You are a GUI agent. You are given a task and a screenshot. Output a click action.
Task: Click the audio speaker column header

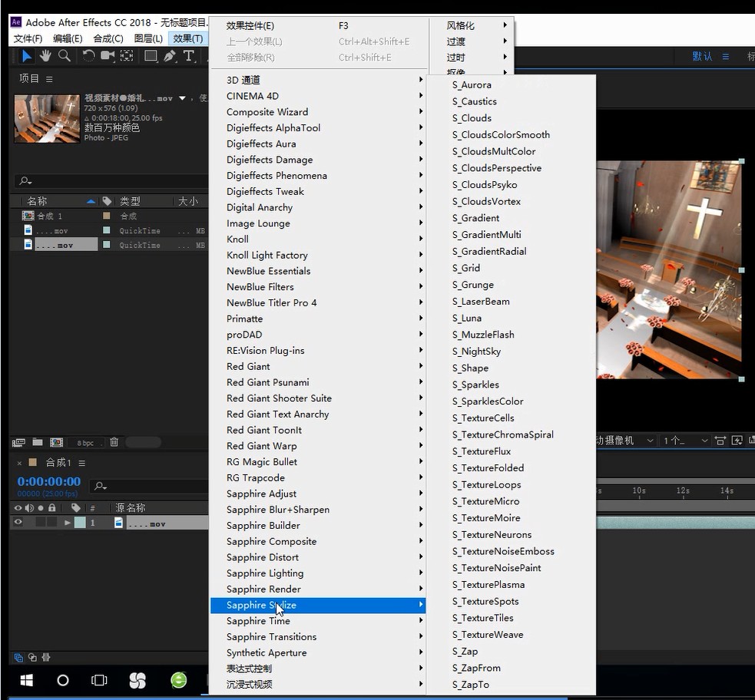29,507
